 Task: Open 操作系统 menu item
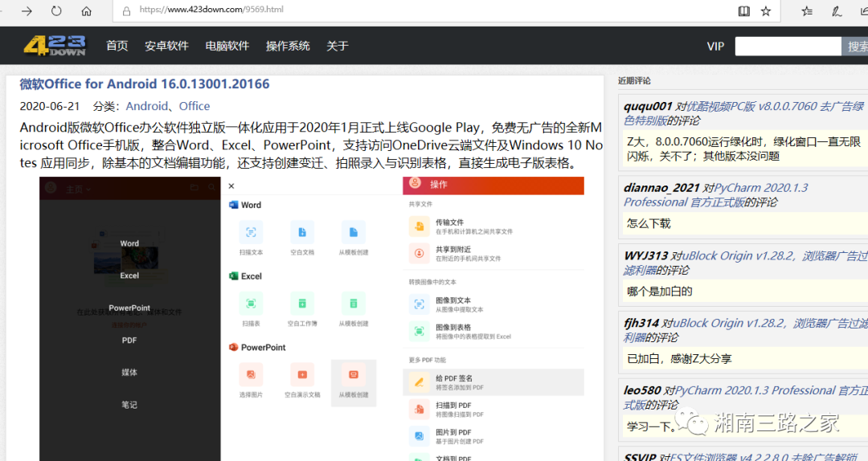click(287, 46)
